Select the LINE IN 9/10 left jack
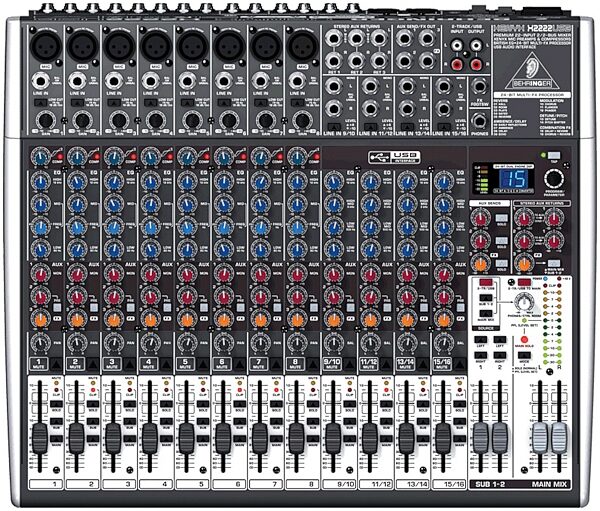Image resolution: width=600 pixels, height=511 pixels. [x=334, y=87]
